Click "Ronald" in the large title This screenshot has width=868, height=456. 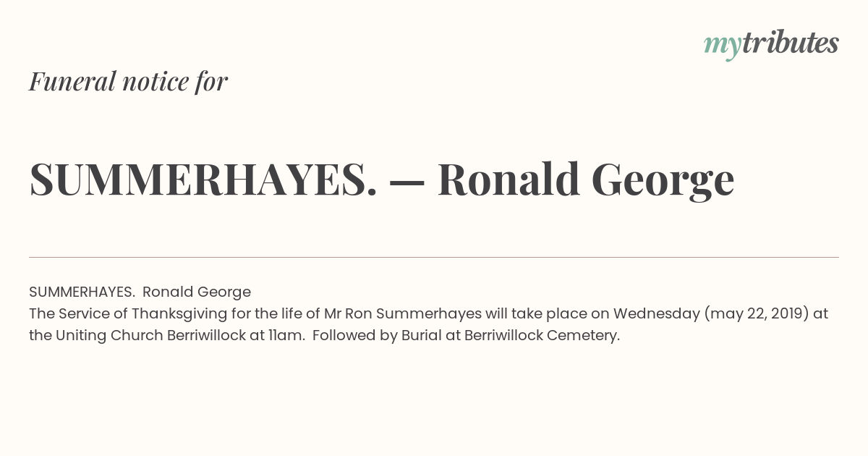click(x=509, y=180)
